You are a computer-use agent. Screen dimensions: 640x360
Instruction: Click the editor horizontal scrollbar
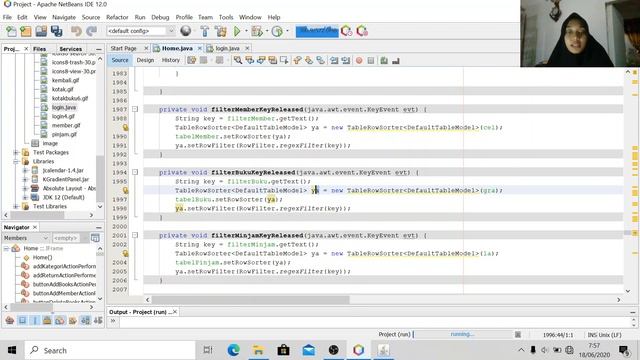click(250, 300)
